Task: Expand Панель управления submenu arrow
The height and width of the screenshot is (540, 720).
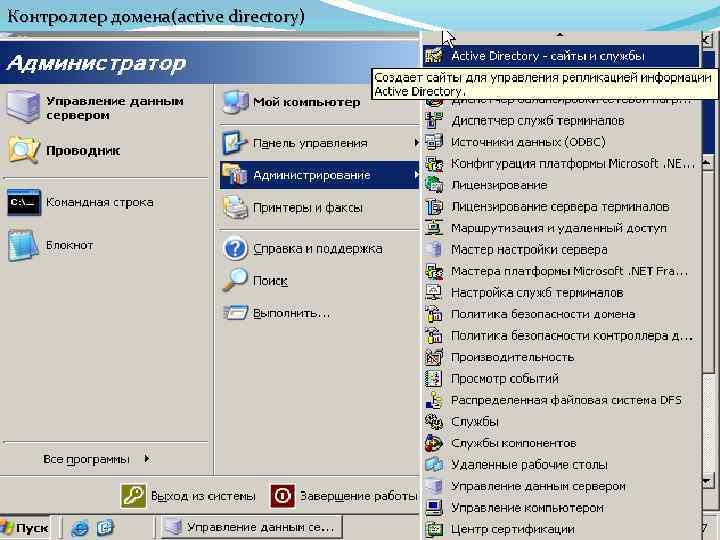Action: coord(416,143)
